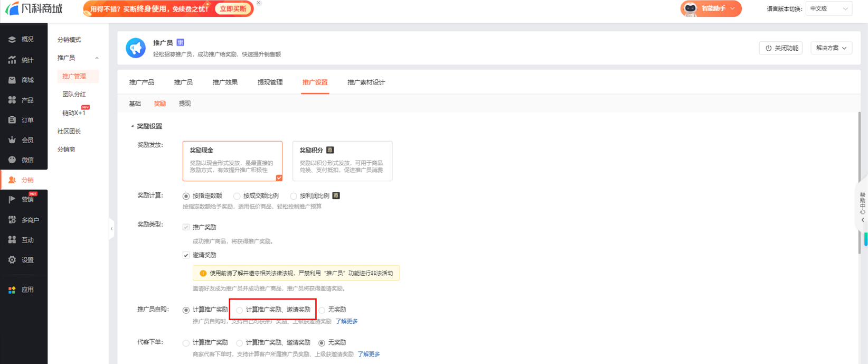
Task: Select 代客下单 无奖励 radio
Action: 322,343
